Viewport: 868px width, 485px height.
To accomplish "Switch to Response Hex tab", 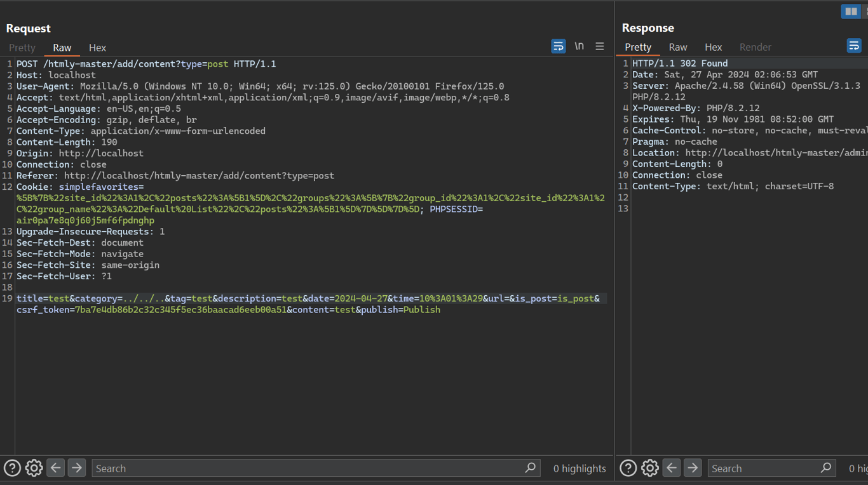I will 713,47.
